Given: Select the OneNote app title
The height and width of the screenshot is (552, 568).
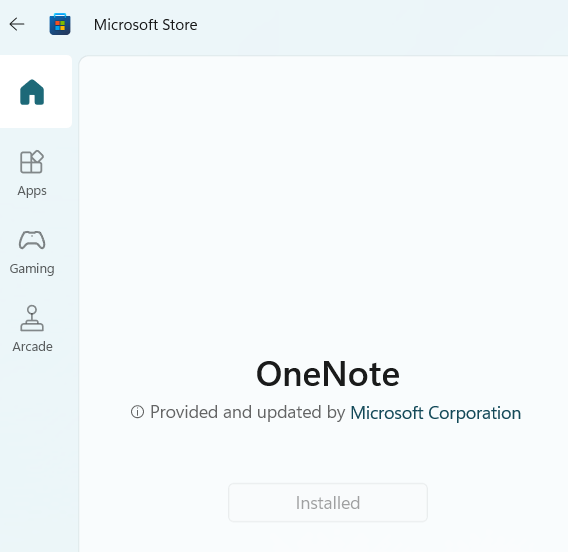Looking at the screenshot, I should (328, 374).
